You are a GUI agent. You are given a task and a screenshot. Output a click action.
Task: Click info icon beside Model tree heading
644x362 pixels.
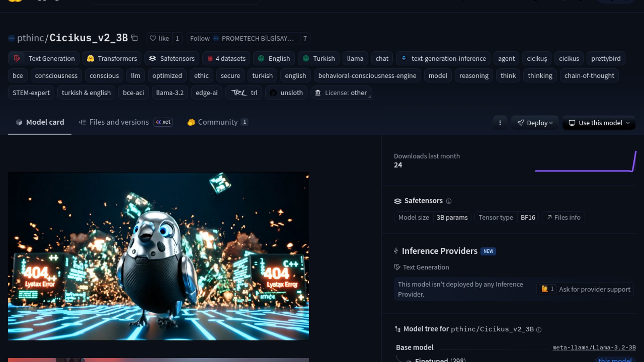point(539,330)
